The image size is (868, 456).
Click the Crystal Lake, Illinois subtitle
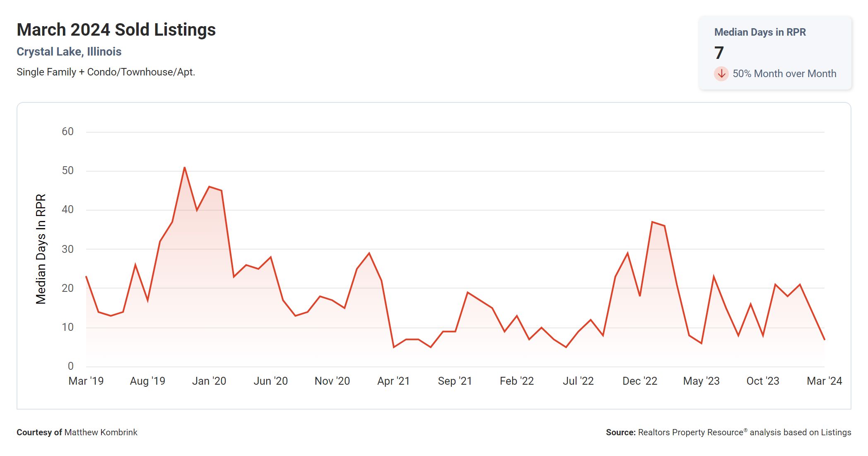tap(69, 52)
